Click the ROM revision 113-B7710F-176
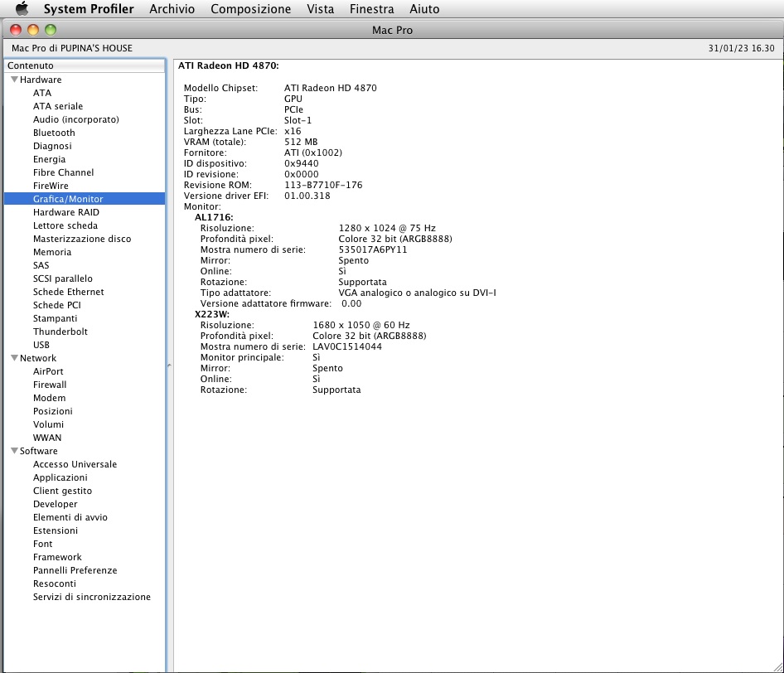The height and width of the screenshot is (673, 784). coord(323,185)
